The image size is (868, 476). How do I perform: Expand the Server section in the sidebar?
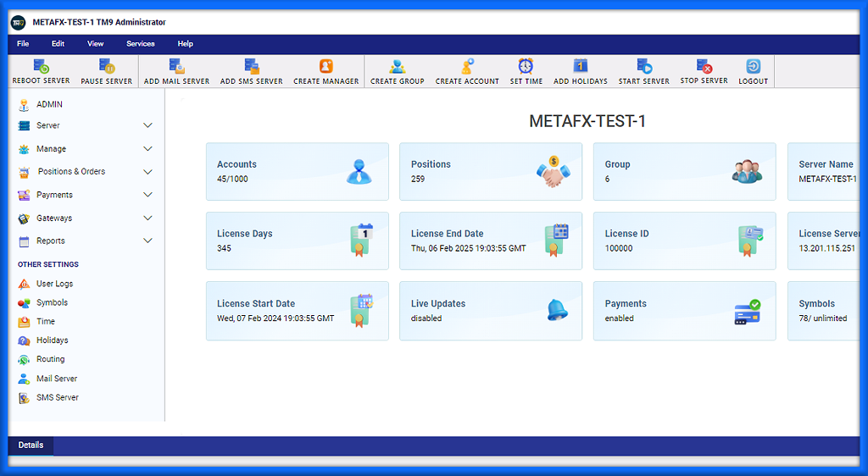147,125
